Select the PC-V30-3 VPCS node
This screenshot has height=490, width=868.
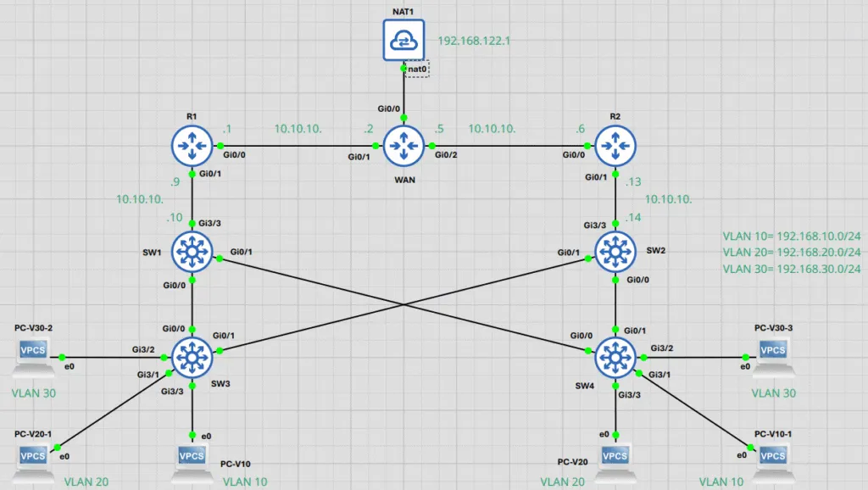(x=773, y=356)
